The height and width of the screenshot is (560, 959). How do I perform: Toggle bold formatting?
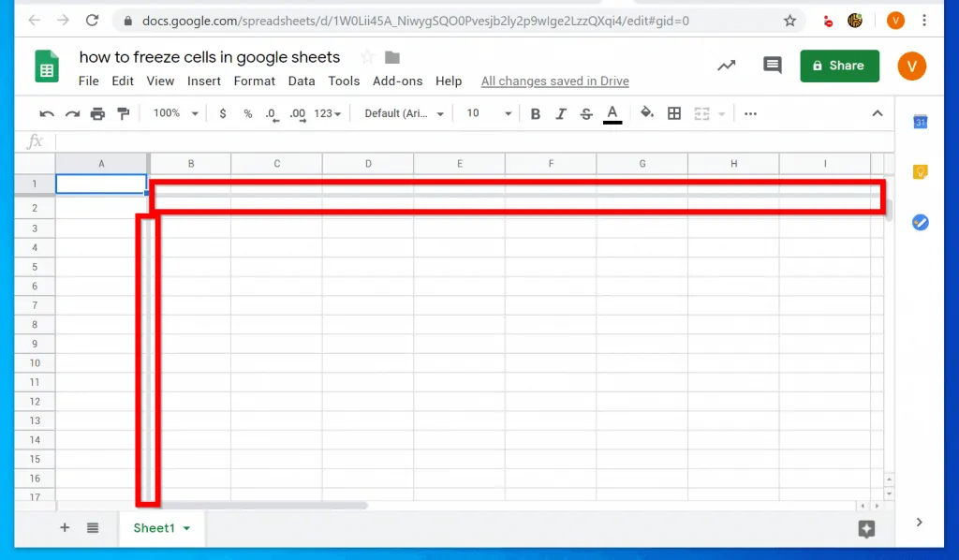coord(536,113)
